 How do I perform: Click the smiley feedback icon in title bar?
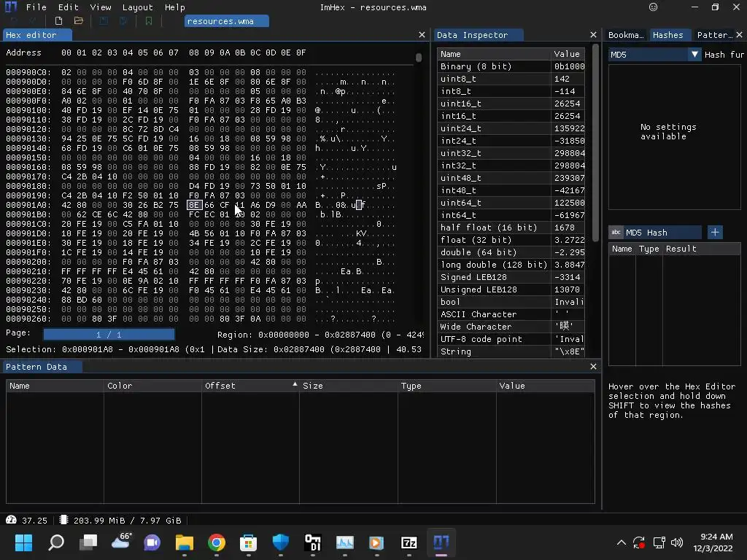pos(653,7)
